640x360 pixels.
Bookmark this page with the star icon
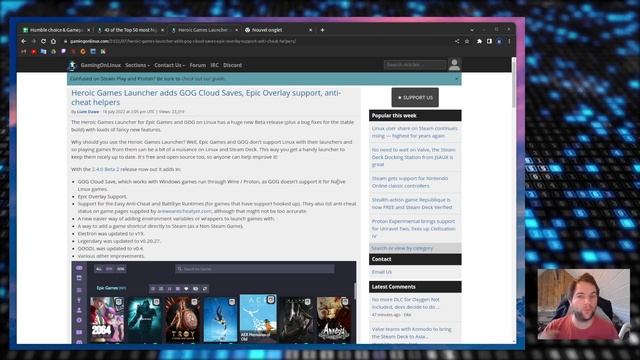tap(467, 41)
